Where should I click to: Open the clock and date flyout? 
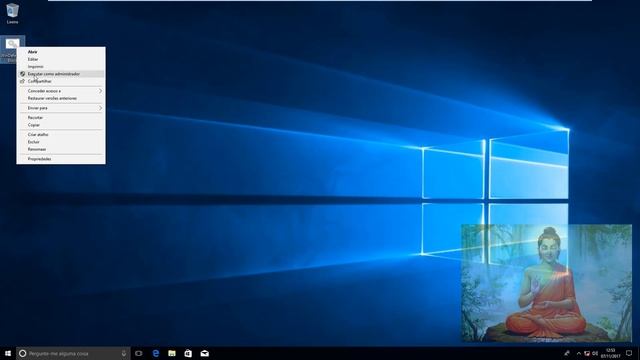611,353
